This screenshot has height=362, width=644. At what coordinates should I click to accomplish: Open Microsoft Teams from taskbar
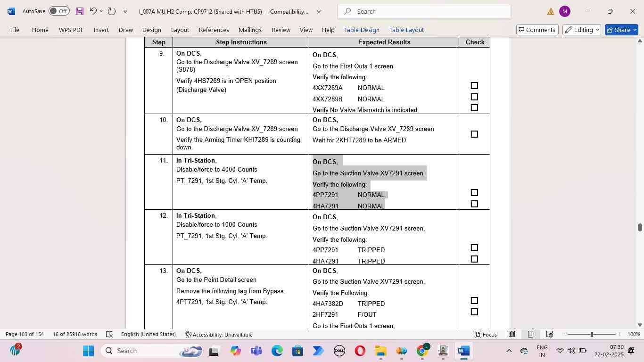click(256, 351)
